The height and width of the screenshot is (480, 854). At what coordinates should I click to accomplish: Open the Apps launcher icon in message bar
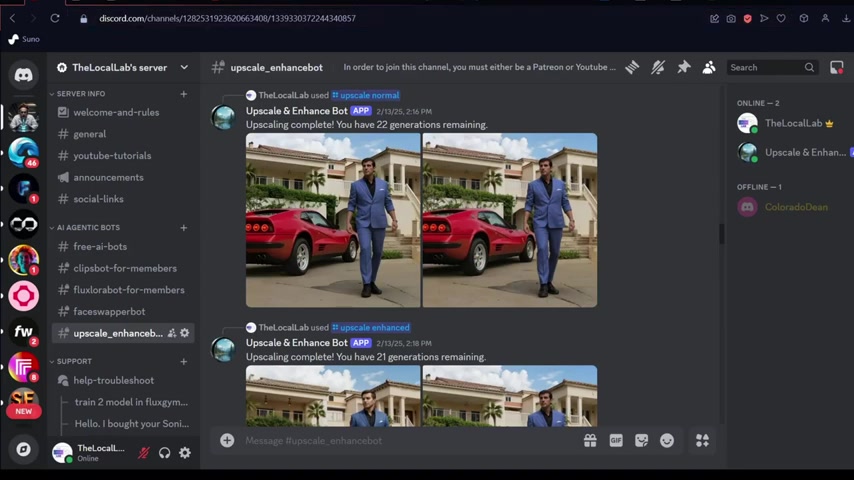click(702, 440)
